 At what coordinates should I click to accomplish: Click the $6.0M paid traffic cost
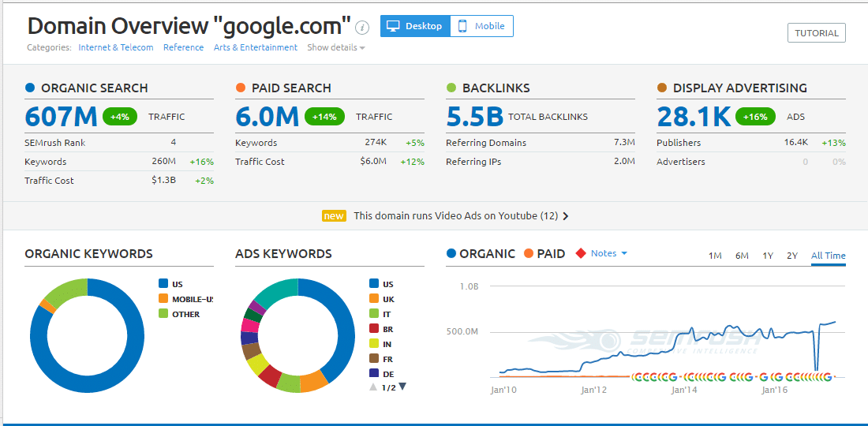point(373,162)
